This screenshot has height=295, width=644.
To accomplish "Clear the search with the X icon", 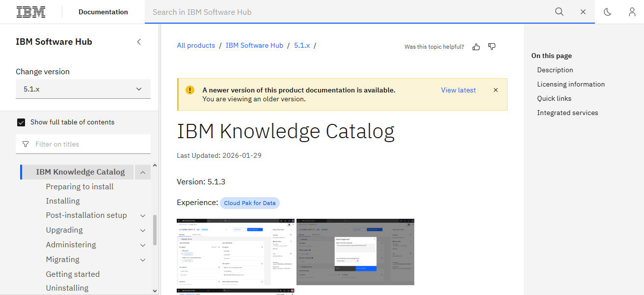I will pyautogui.click(x=583, y=12).
